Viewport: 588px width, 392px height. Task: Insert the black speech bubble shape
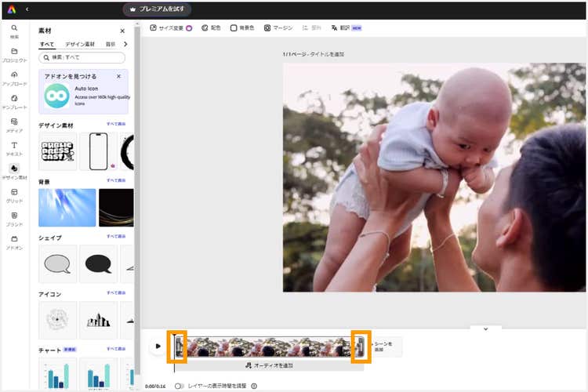pos(98,264)
